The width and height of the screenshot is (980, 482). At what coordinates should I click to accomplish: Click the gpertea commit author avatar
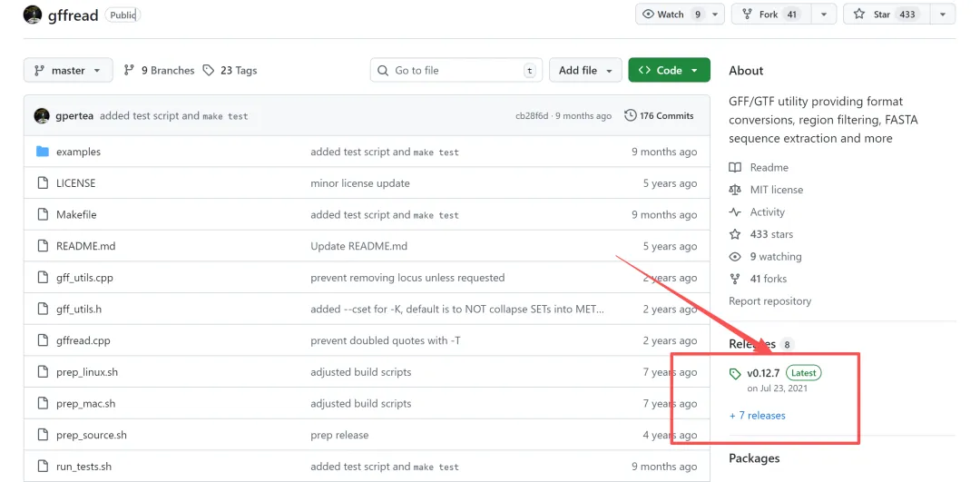[x=42, y=115]
